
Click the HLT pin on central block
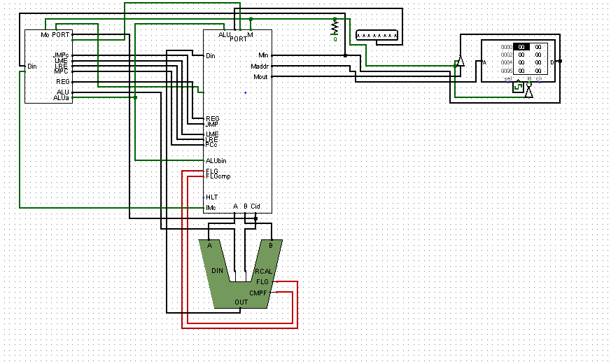[x=211, y=197]
